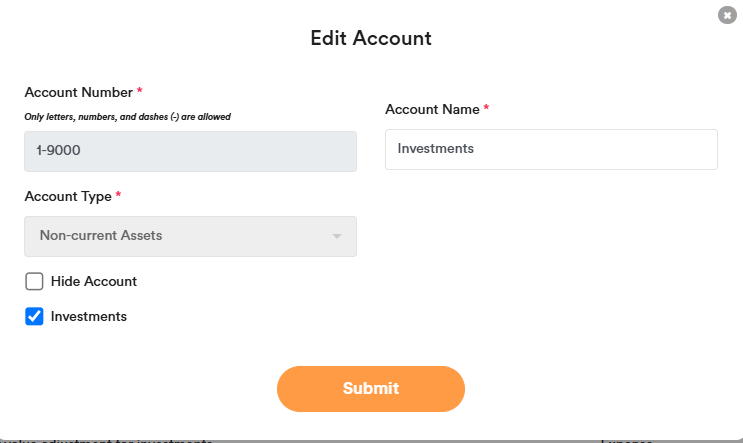This screenshot has height=443, width=743.
Task: Click the red asterisk beside Account Number
Action: [140, 91]
